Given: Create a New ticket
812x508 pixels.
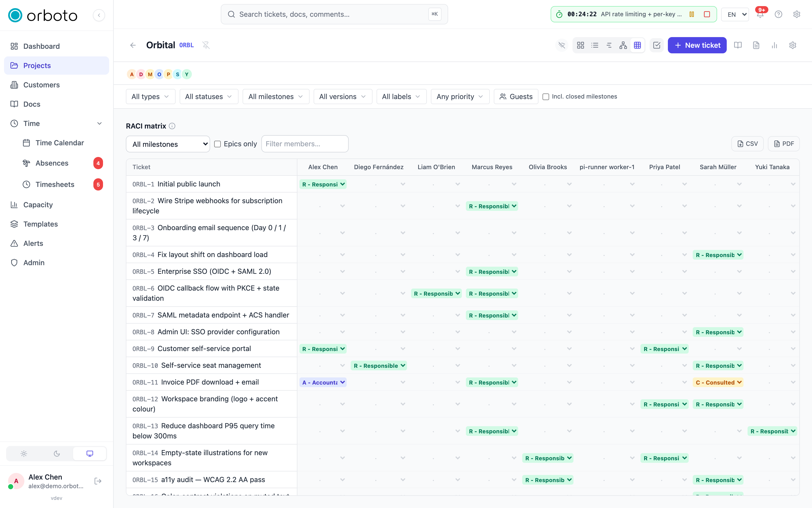Looking at the screenshot, I should (x=697, y=45).
